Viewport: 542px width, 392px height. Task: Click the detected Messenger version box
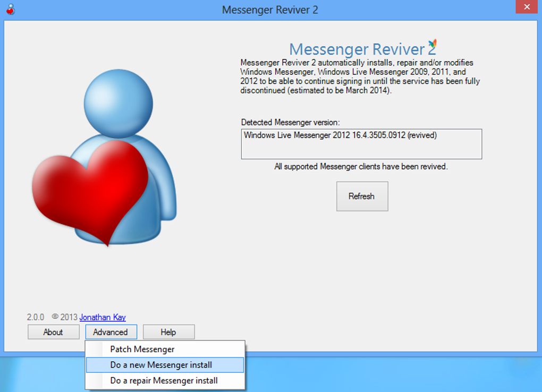coord(361,144)
